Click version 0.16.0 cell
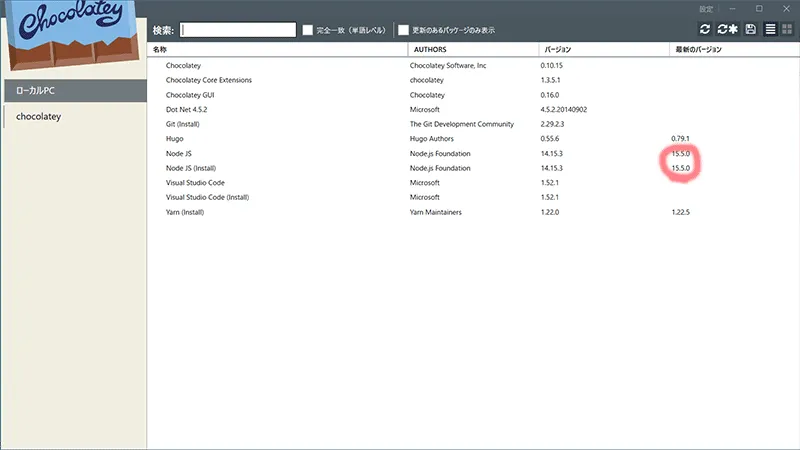 (x=549, y=95)
